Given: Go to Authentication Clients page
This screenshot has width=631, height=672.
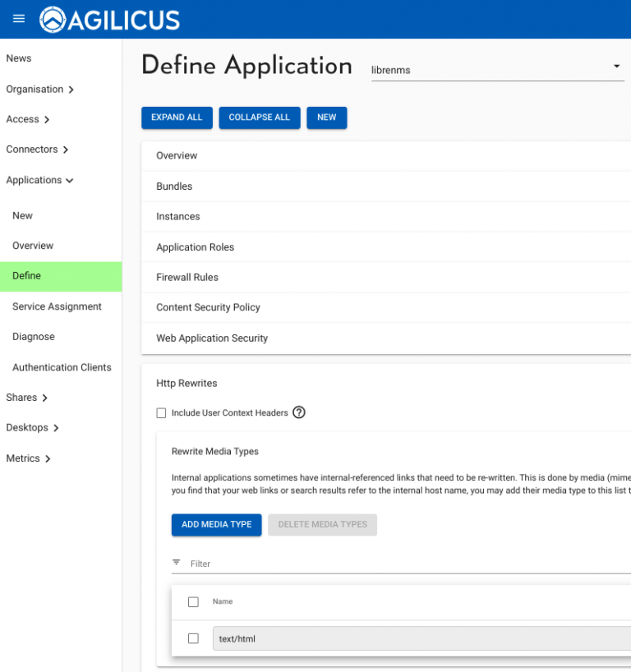Looking at the screenshot, I should point(62,367).
